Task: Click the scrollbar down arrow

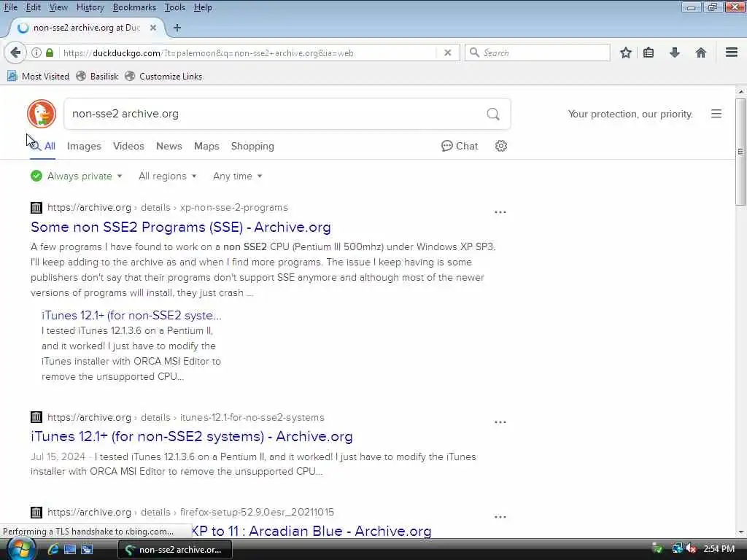Action: point(740,532)
